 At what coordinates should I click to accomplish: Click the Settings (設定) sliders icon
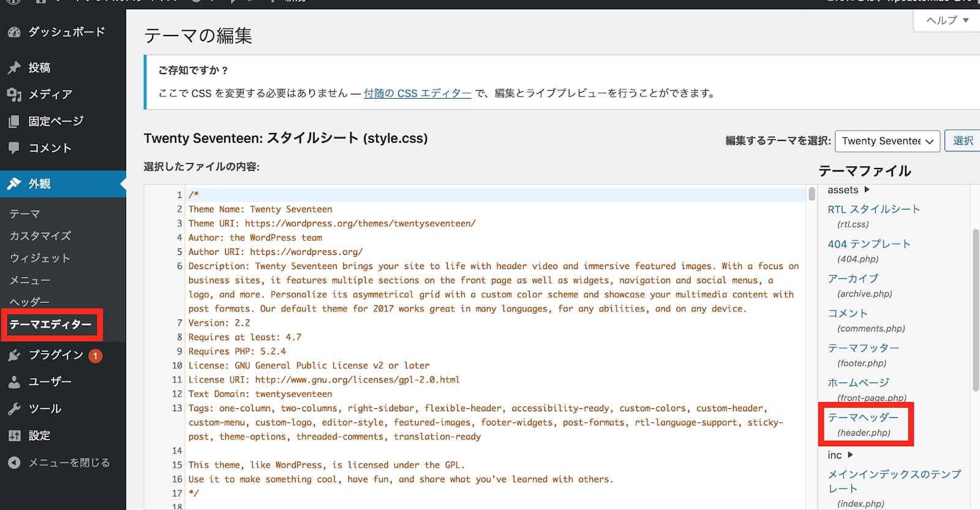14,435
